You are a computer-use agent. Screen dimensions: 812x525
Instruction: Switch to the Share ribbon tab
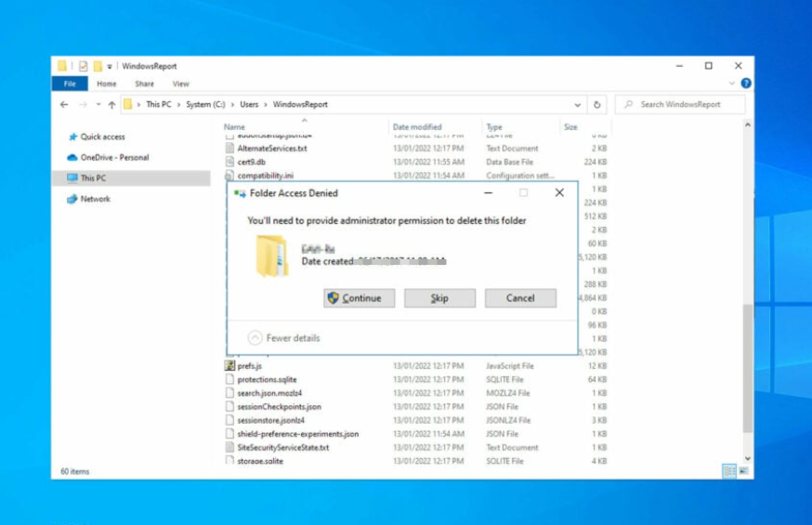click(x=145, y=84)
